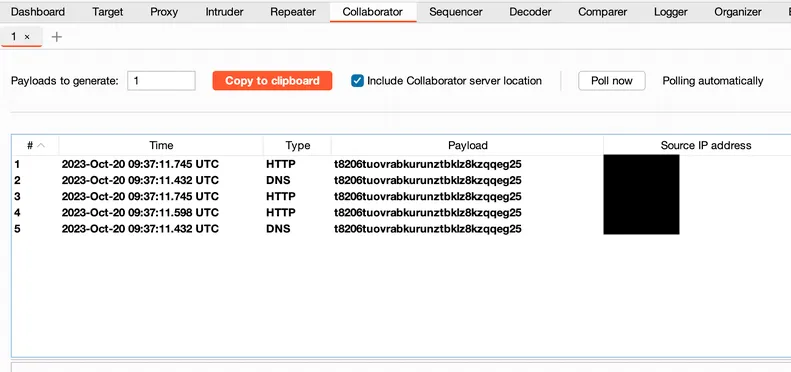Sort by the Payload column header
Screen dimensions: 791x372
(468, 145)
